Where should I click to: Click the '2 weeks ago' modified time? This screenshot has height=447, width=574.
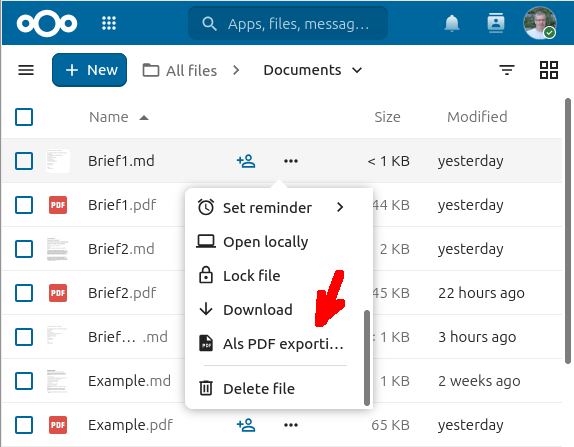tap(479, 381)
